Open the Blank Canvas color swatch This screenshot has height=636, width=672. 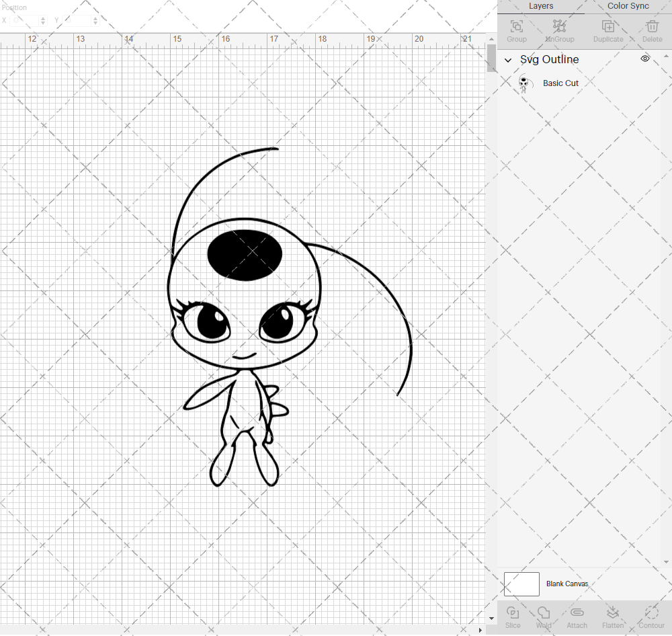tap(521, 584)
